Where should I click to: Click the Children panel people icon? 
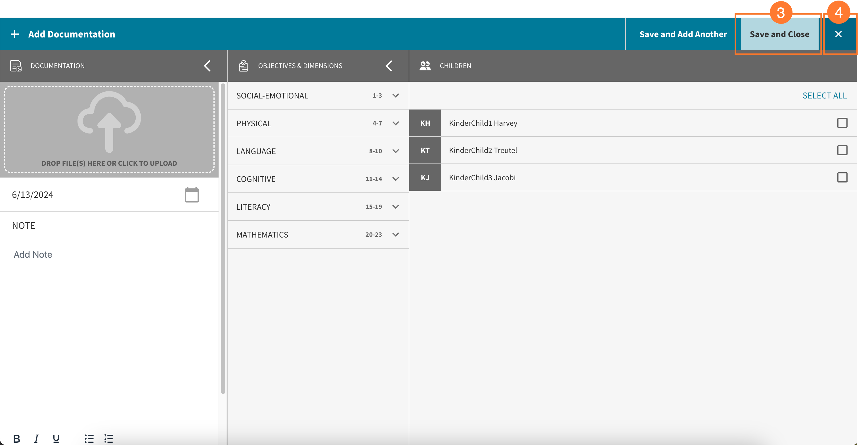[425, 66]
